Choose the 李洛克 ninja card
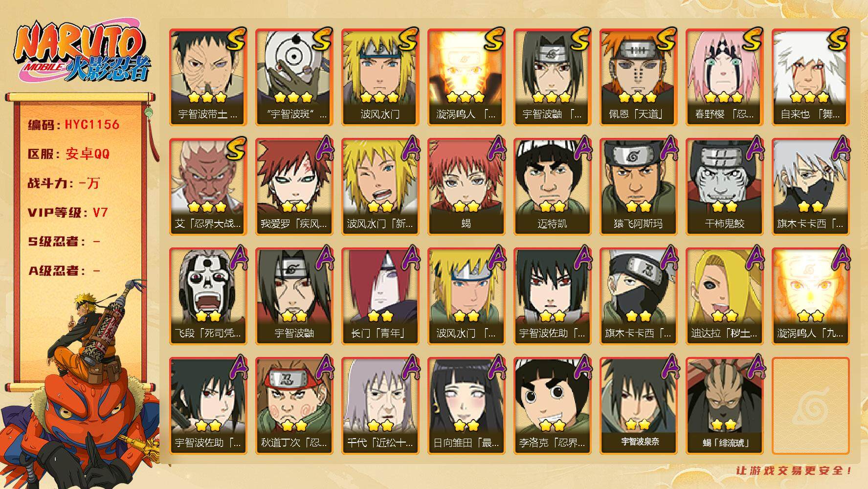The width and height of the screenshot is (868, 489). [x=552, y=406]
